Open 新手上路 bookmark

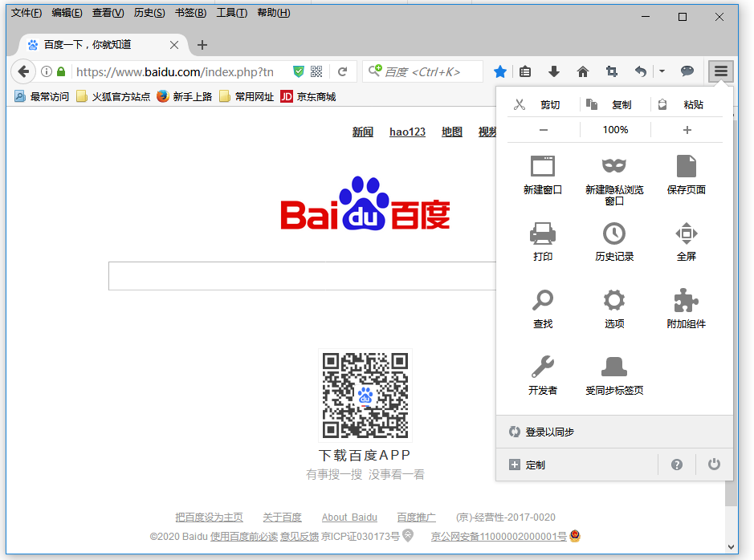(185, 97)
